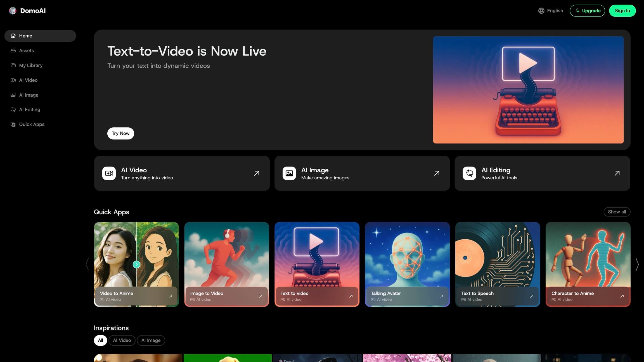The image size is (644, 362).
Task: Click the arrow icon on Talking Avatar card
Action: 441,296
